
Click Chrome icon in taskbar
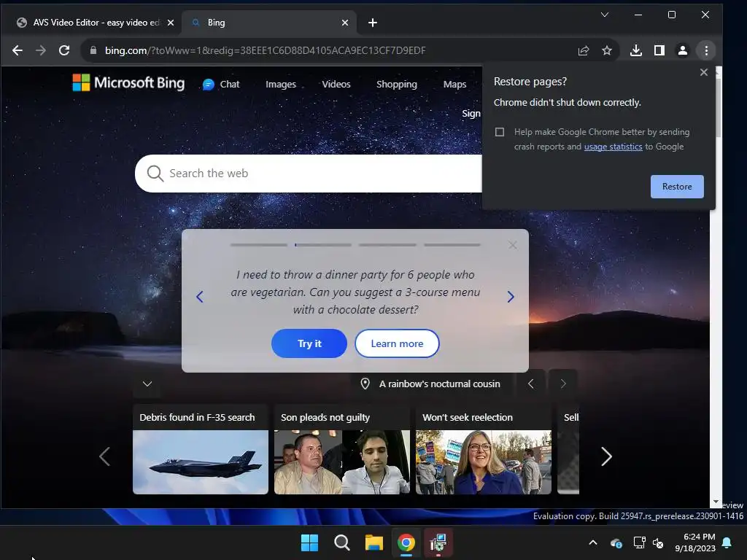tap(406, 542)
